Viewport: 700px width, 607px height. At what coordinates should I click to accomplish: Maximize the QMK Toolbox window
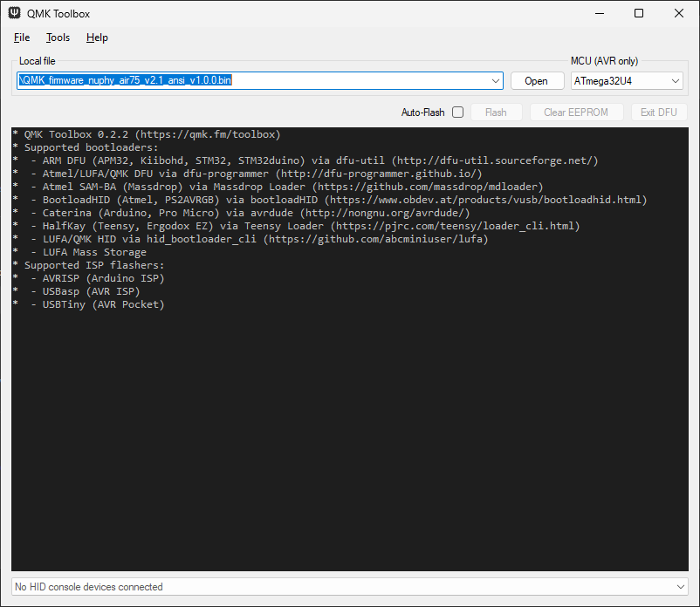point(638,13)
